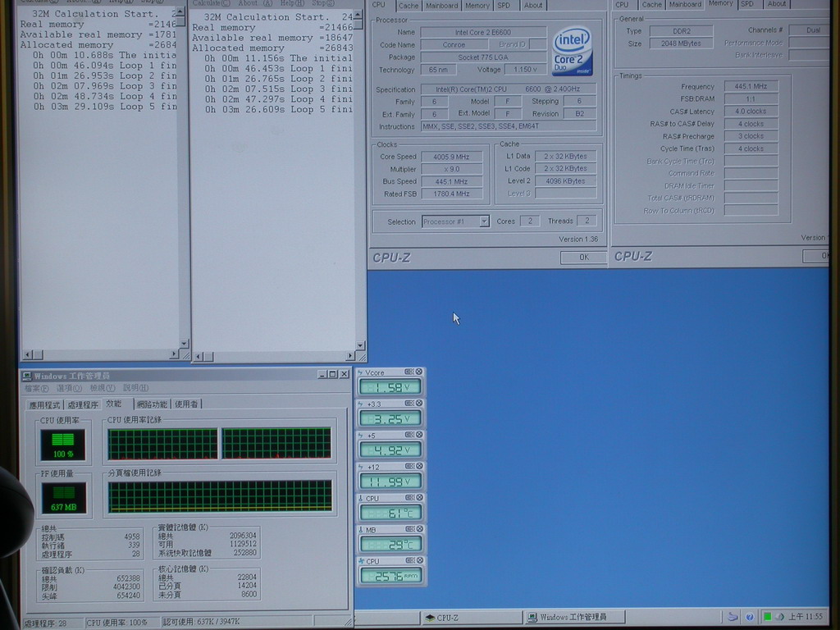Click the green CPU usage tray icon
Screen dimensions: 840x630
coord(767,617)
